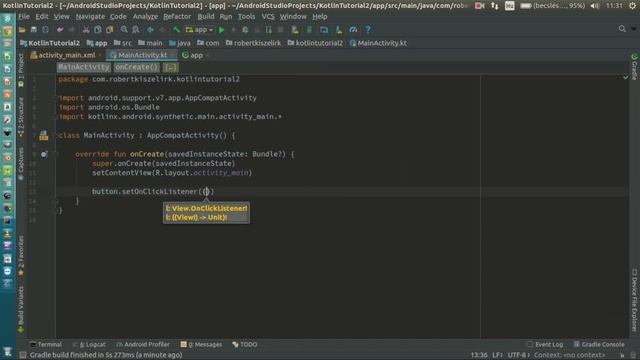Collapse the import statements fold marker

tap(56, 98)
